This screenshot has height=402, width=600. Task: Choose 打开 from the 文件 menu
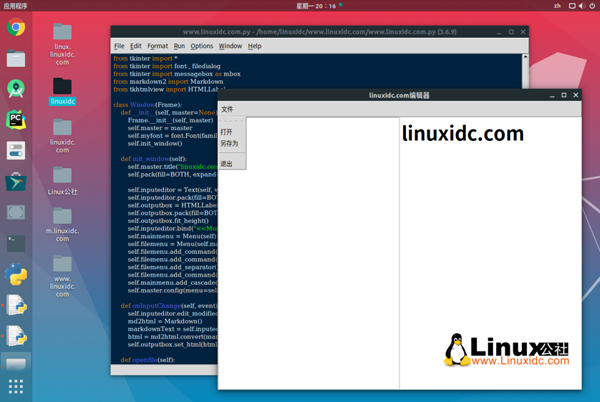tap(227, 132)
